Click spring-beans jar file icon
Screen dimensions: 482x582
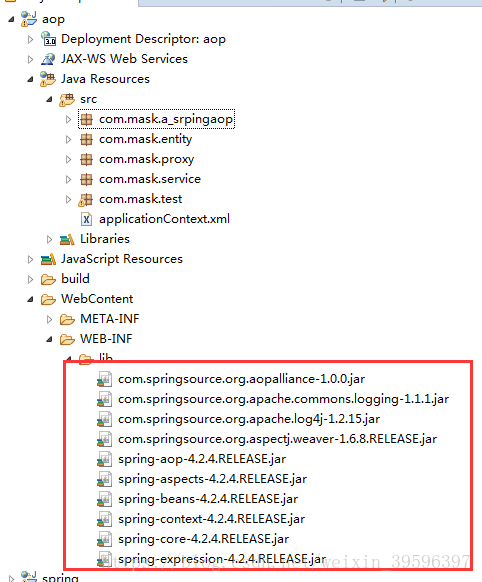104,500
